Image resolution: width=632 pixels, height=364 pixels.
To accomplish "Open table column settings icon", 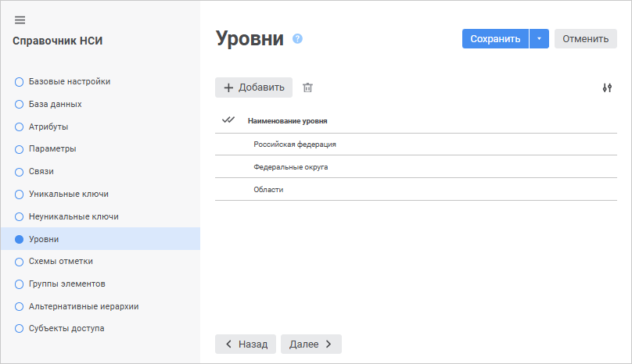I will click(x=607, y=87).
